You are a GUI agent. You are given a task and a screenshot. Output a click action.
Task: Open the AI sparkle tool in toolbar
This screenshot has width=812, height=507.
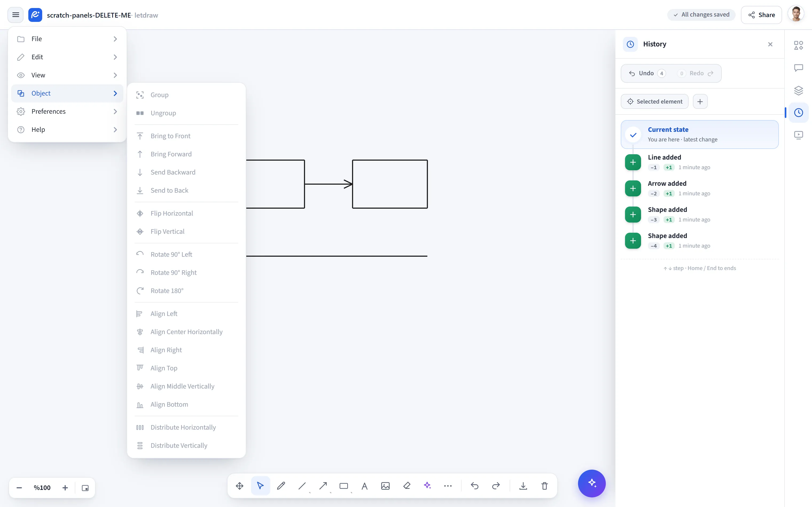(x=427, y=486)
